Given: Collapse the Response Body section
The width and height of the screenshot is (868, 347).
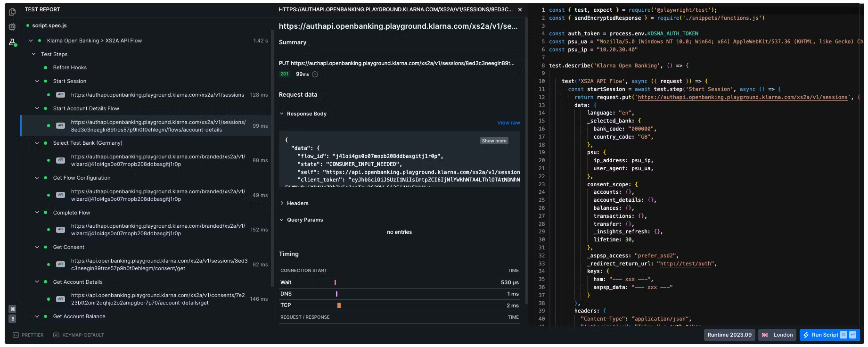Looking at the screenshot, I should pos(282,114).
